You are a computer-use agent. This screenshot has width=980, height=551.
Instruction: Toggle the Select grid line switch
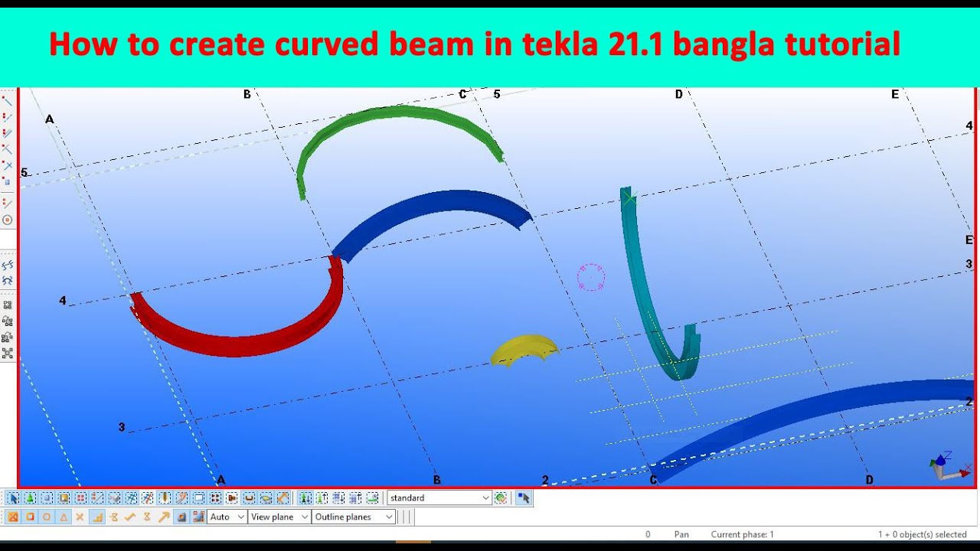click(x=147, y=497)
